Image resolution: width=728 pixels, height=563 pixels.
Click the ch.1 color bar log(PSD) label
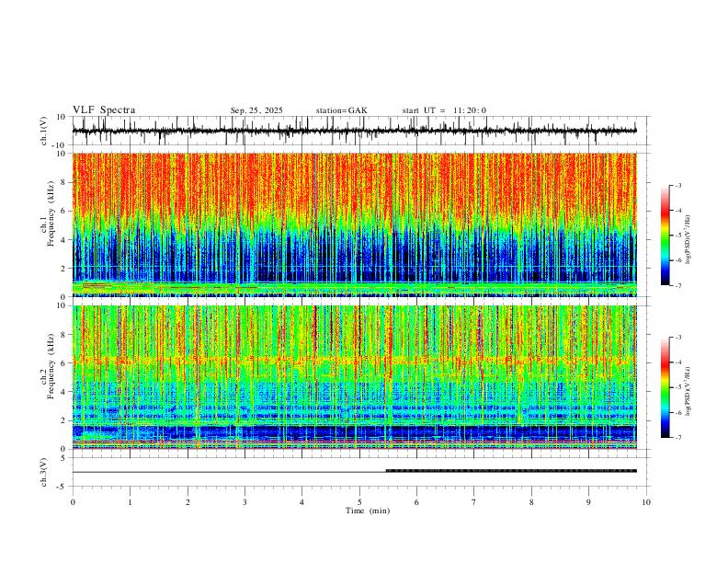(688, 239)
